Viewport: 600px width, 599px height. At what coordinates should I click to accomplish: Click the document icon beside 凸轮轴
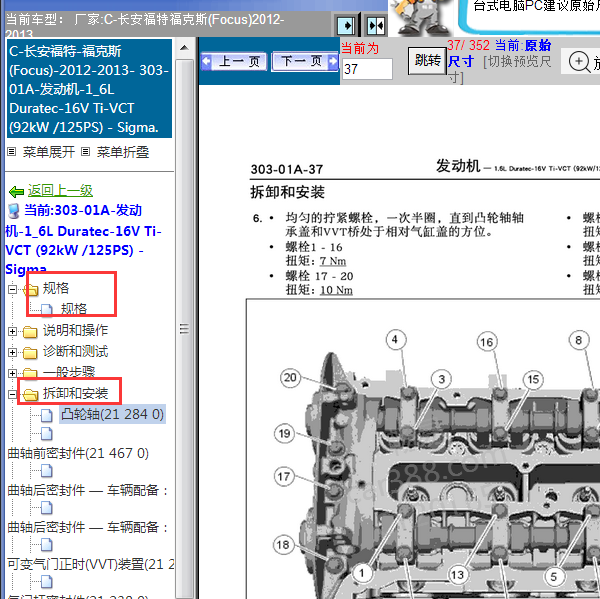click(x=46, y=414)
